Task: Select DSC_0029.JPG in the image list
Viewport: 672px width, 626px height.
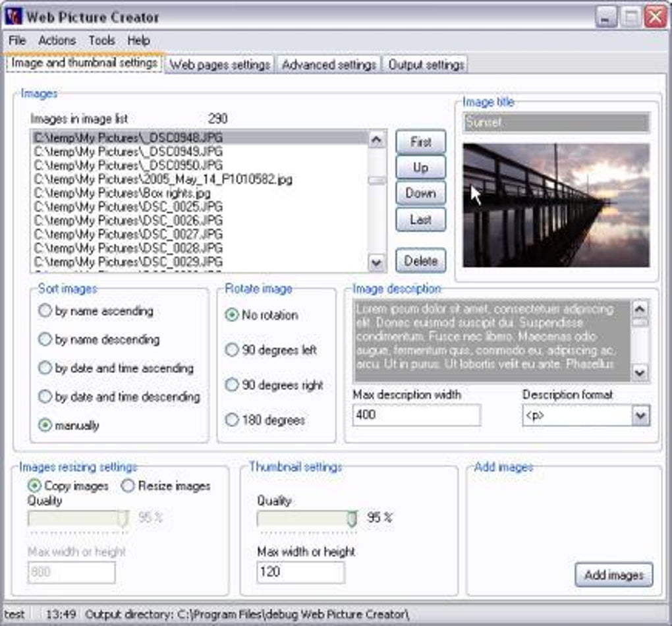Action: click(x=199, y=262)
